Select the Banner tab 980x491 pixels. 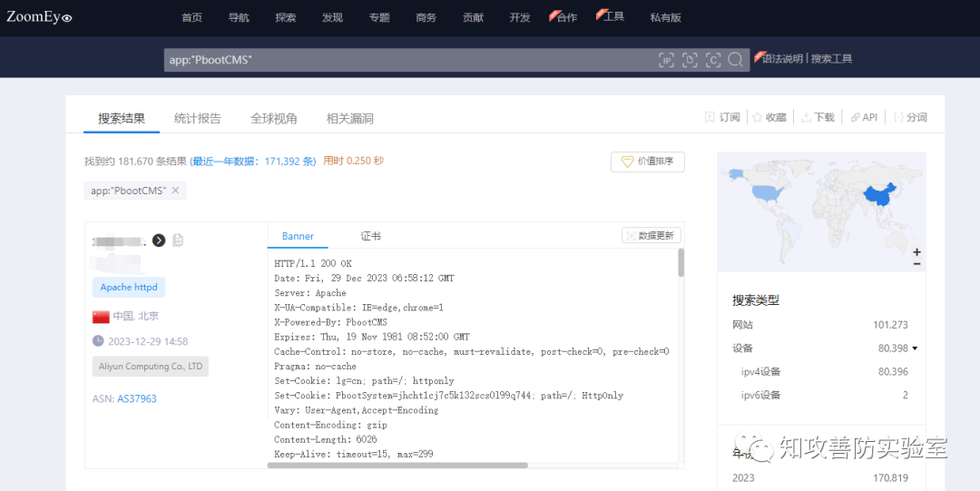298,236
